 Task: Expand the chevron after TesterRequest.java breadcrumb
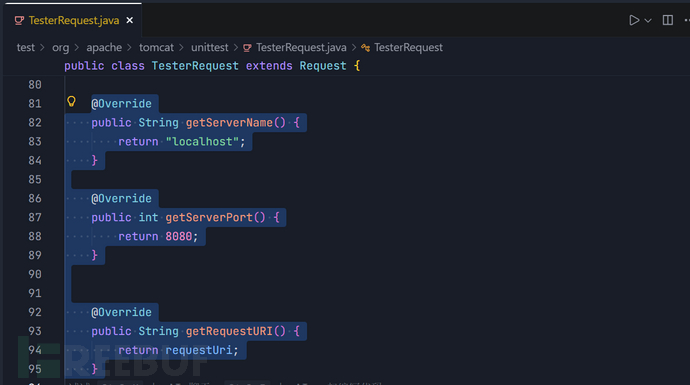[354, 48]
